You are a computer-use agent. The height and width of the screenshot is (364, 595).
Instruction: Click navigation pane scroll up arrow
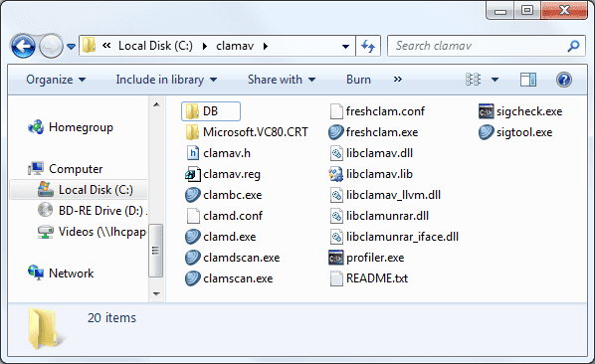(156, 104)
